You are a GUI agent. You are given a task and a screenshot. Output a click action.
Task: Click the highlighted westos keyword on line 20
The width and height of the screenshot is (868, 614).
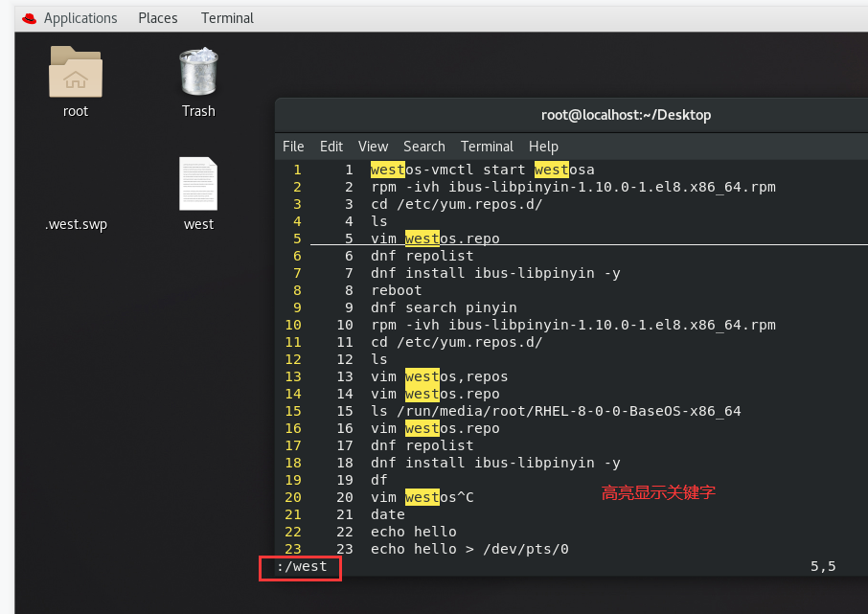pyautogui.click(x=422, y=496)
